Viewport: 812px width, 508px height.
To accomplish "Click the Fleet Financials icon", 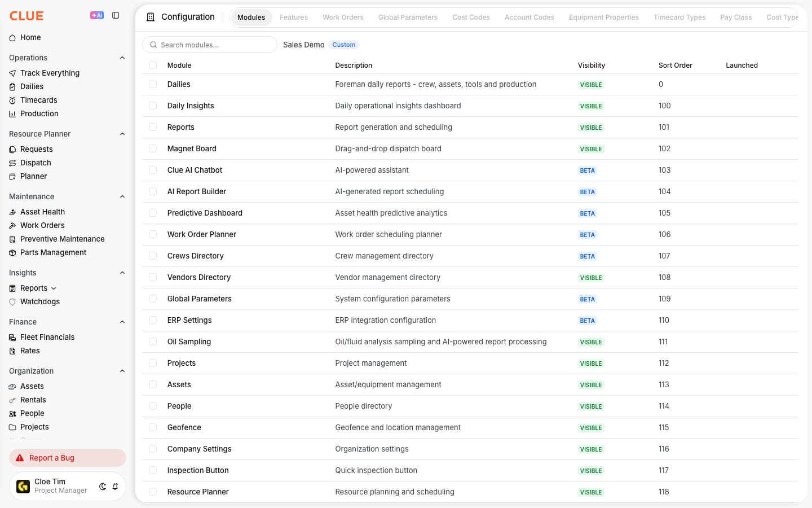I will pos(12,338).
